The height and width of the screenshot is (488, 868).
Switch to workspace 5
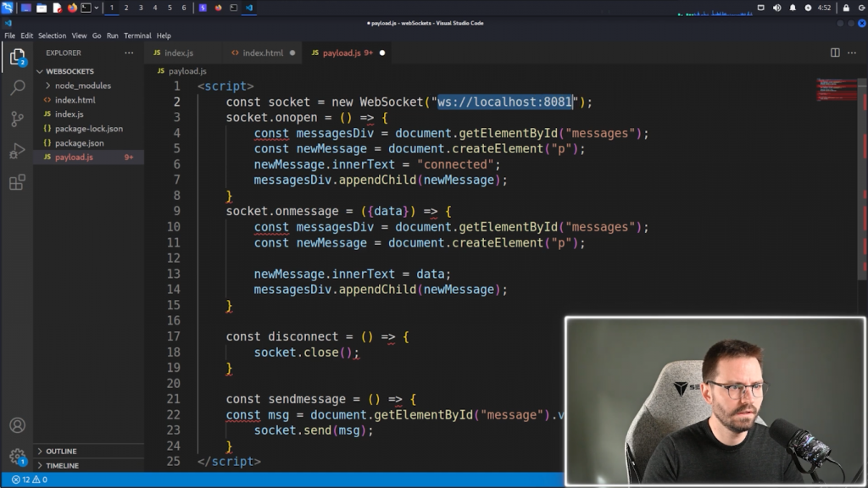(170, 8)
